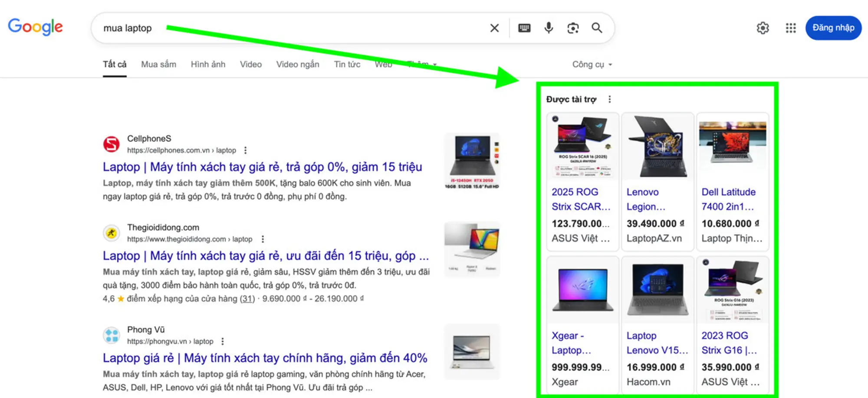Screen dimensions: 868x398
Task: Open the on-screen keyboard input tool
Action: [524, 28]
